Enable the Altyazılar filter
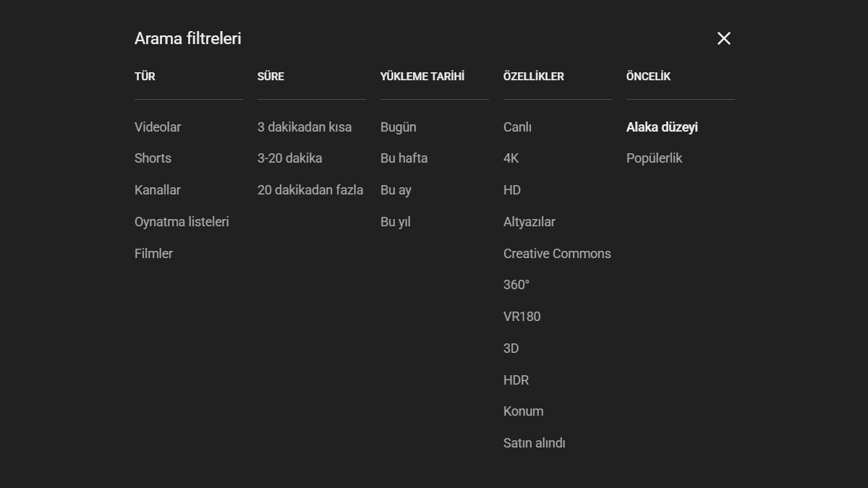Image resolution: width=868 pixels, height=488 pixels. 529,222
